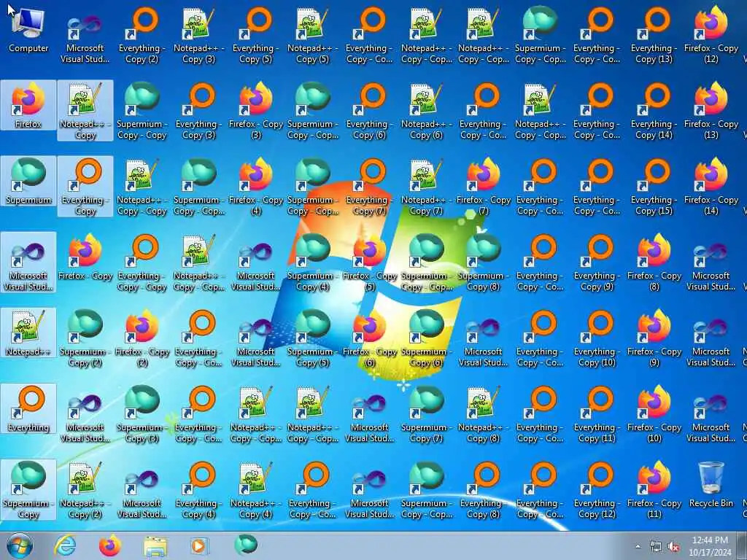Select Everything - Copy - Copy icon

coord(142,262)
